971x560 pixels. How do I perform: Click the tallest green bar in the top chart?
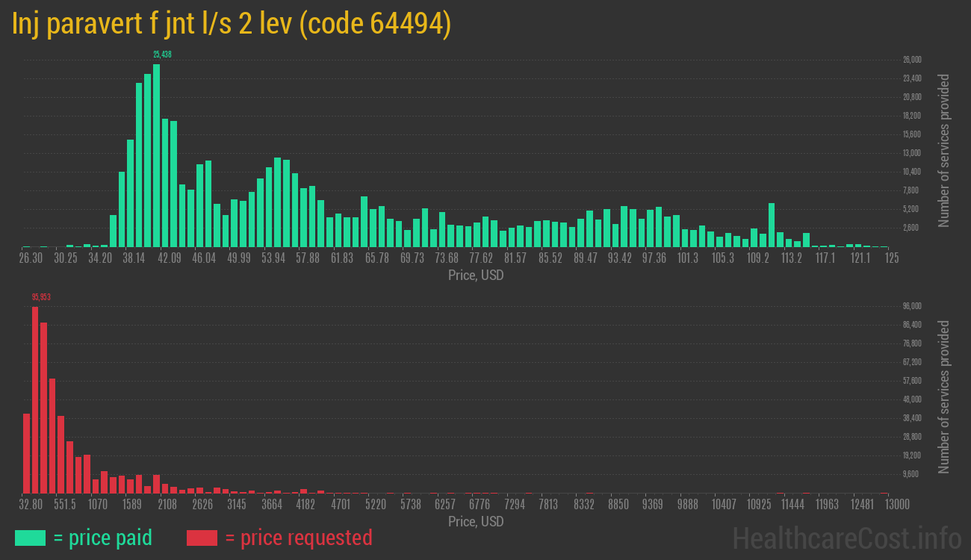[156, 155]
